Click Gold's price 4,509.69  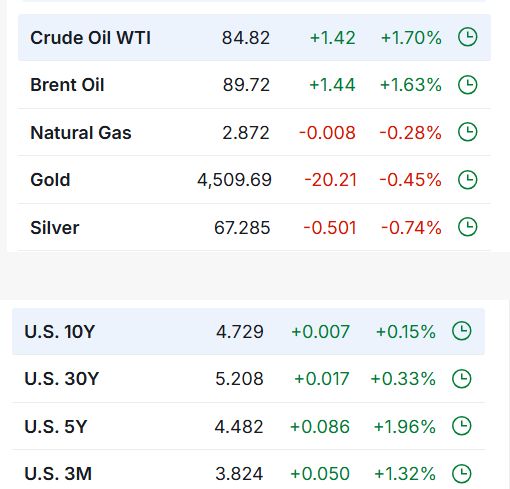coord(234,180)
